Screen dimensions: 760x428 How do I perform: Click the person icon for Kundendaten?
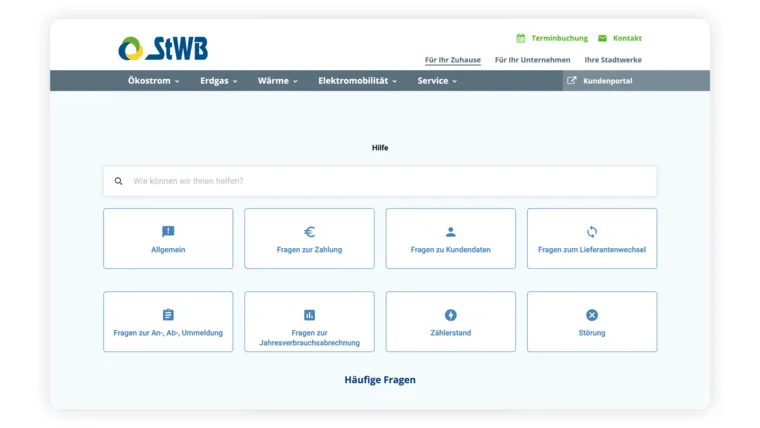[x=450, y=232]
